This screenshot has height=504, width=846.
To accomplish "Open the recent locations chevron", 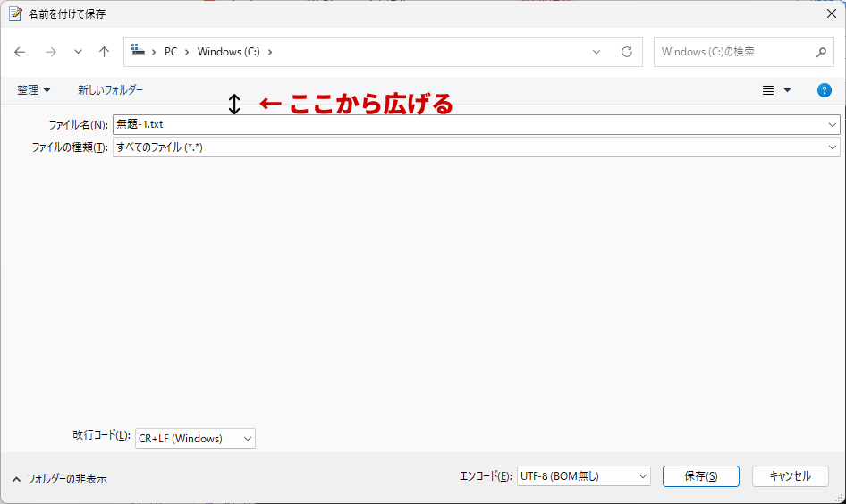I will click(78, 52).
